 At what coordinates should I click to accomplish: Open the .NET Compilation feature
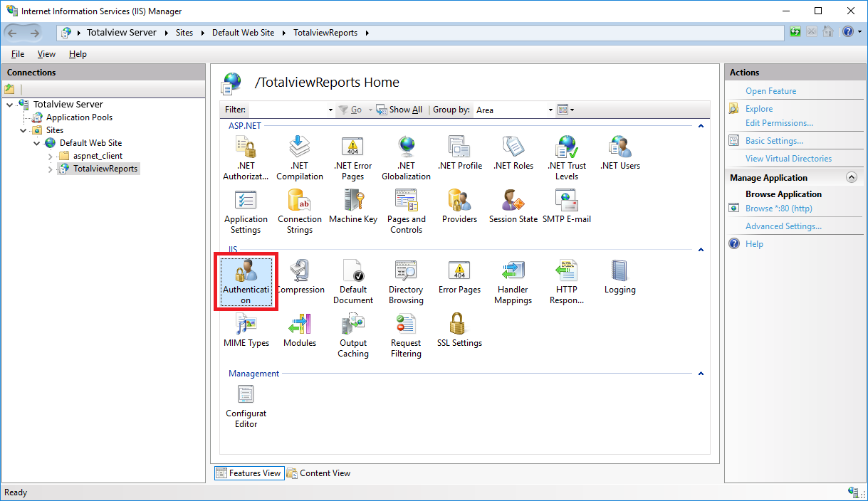300,158
